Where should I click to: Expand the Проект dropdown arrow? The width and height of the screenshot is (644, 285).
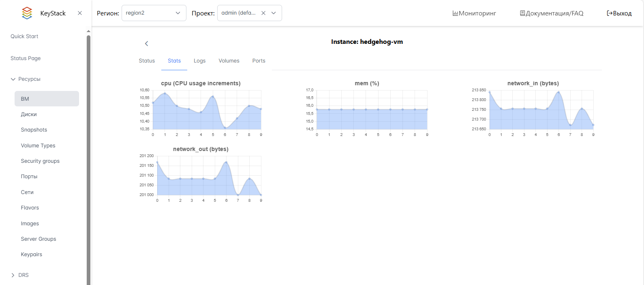(x=274, y=13)
